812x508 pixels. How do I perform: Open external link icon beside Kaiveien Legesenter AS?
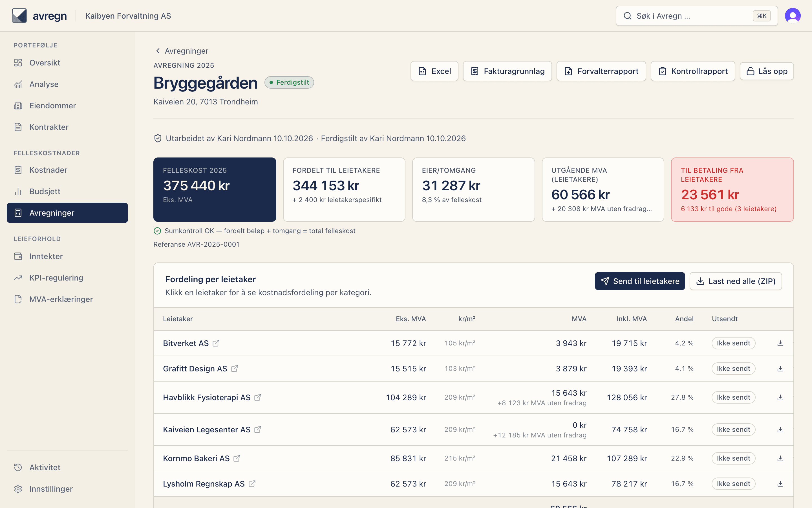pos(258,430)
